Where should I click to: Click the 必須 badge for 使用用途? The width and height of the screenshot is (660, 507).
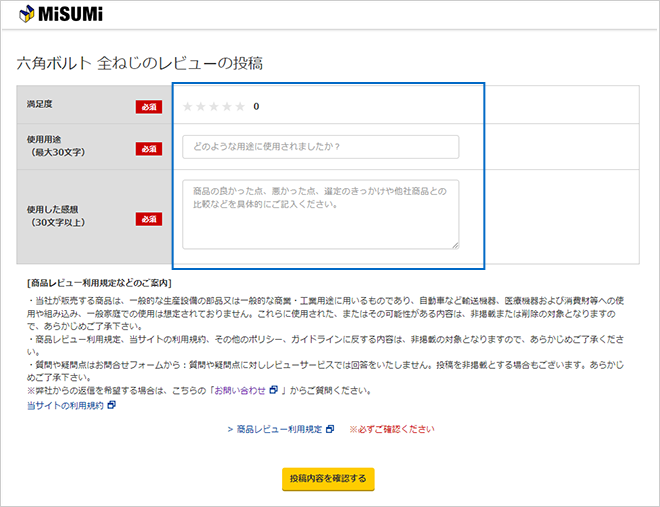(x=148, y=149)
